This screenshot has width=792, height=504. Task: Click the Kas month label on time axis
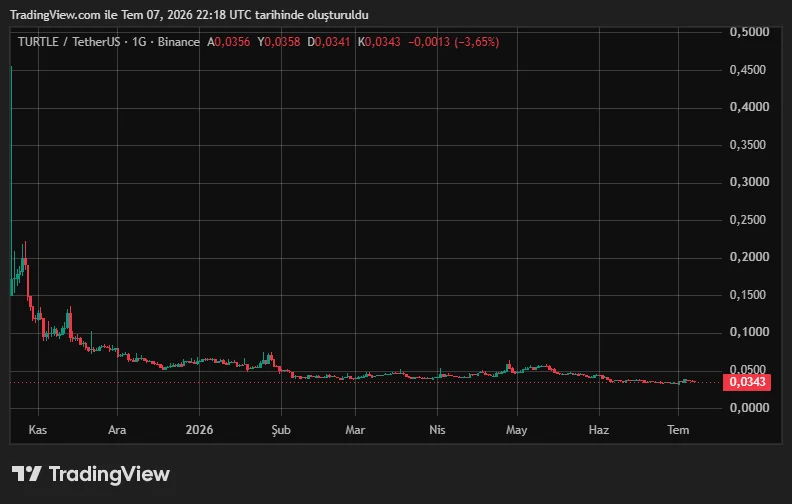pos(38,430)
